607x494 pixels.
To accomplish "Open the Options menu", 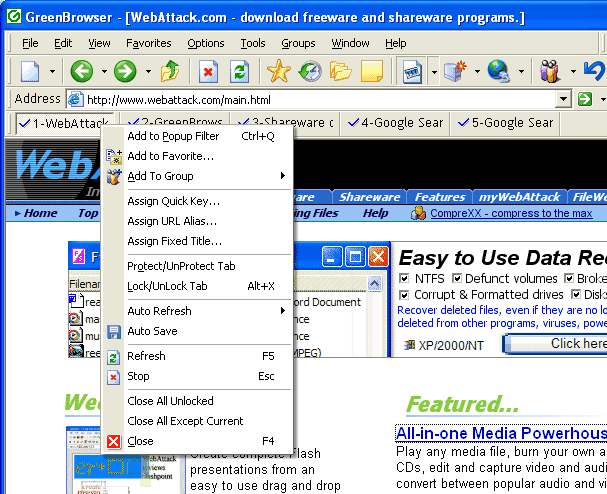I will coord(206,43).
